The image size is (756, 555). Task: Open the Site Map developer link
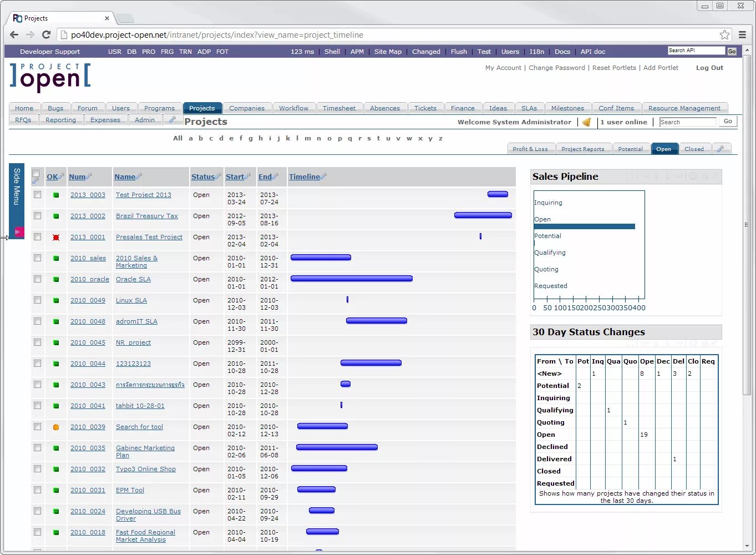click(388, 52)
